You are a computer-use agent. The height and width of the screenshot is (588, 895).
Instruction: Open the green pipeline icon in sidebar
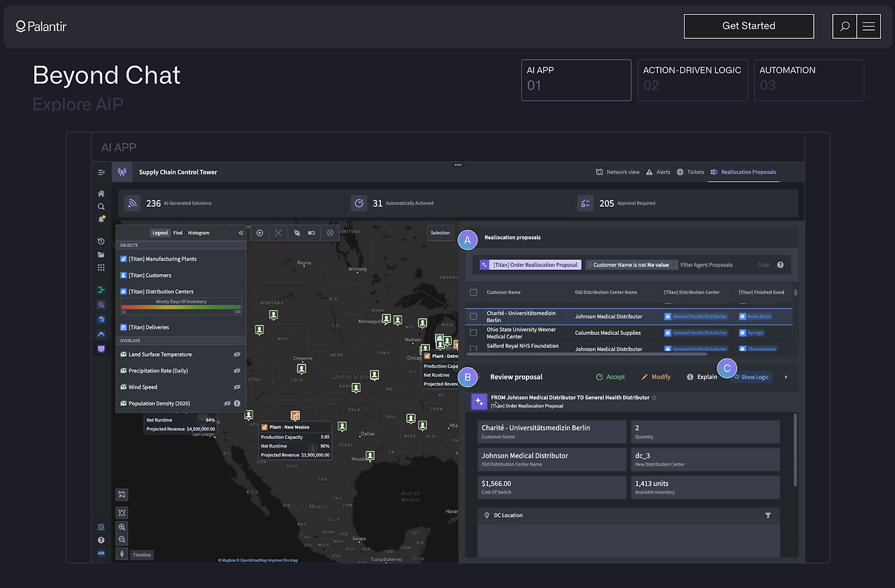(101, 289)
